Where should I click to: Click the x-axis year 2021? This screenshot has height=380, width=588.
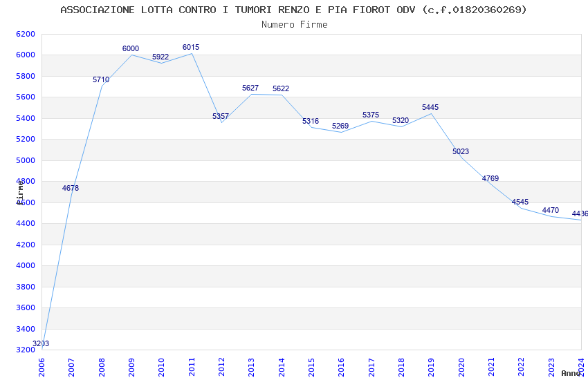(x=492, y=368)
